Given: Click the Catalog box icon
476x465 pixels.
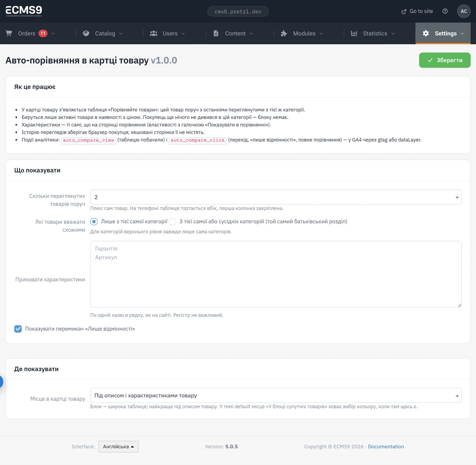Looking at the screenshot, I should pyautogui.click(x=86, y=33).
